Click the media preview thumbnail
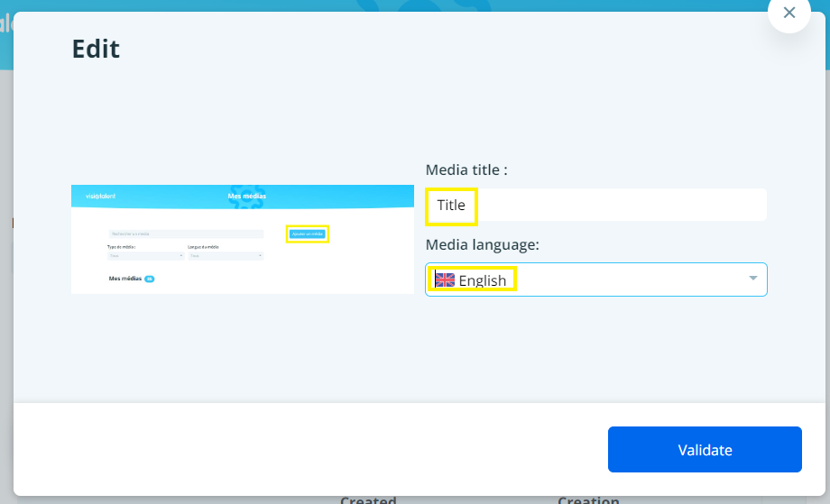 point(242,239)
